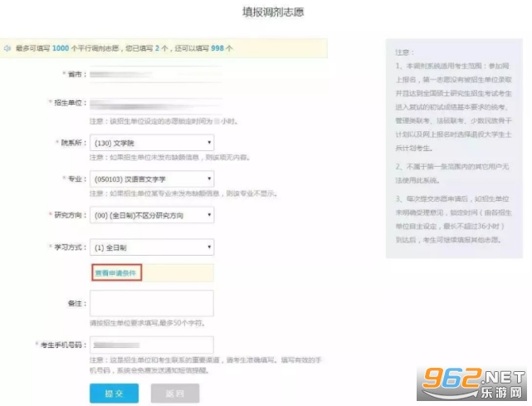This screenshot has height=406, width=532.
Task: Open the 专业 dropdown showing 汉语言文字学
Action: pyautogui.click(x=152, y=179)
